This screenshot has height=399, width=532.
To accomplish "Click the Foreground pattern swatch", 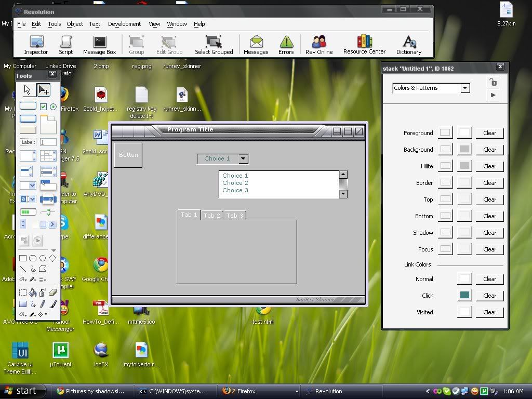I will click(445, 132).
